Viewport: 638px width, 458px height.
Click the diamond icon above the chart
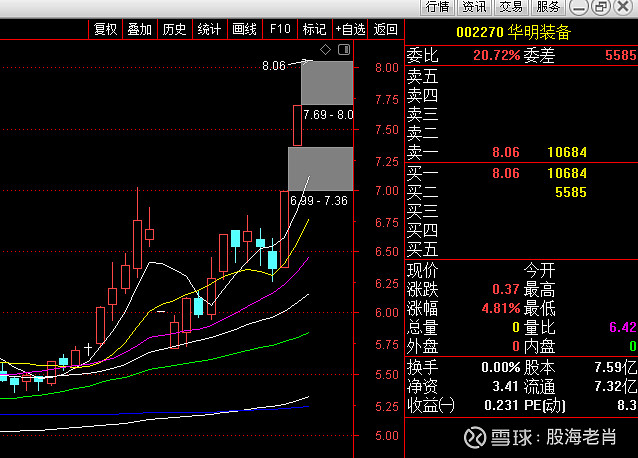click(326, 50)
